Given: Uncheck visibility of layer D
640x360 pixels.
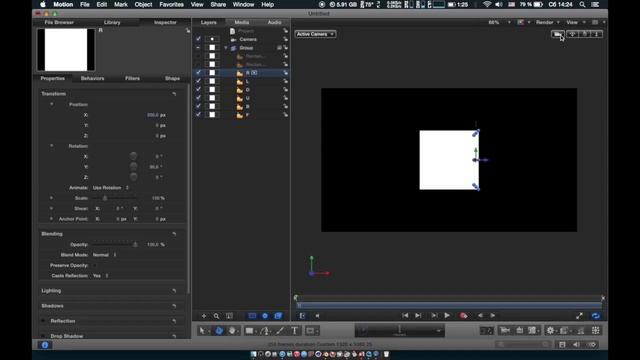Looking at the screenshot, I should (x=198, y=89).
